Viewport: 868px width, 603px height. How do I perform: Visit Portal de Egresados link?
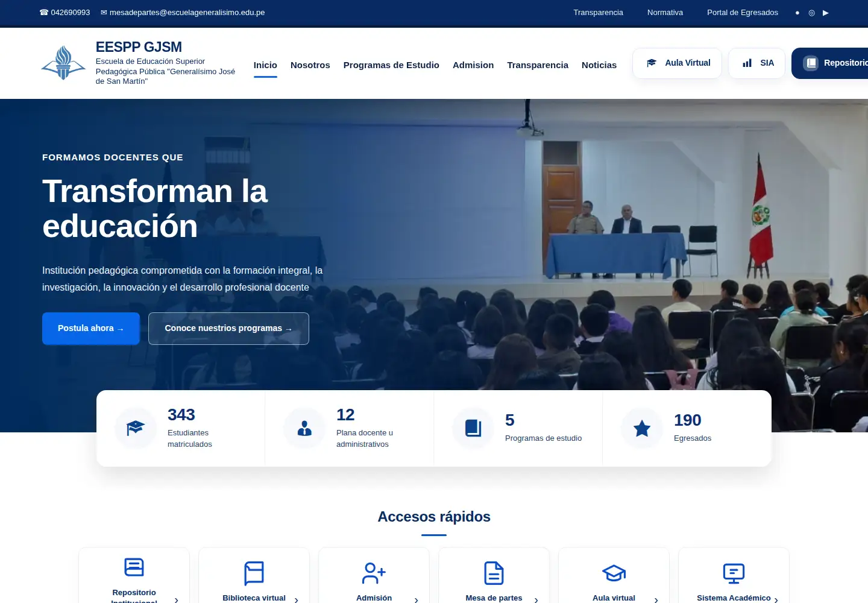[x=743, y=13]
